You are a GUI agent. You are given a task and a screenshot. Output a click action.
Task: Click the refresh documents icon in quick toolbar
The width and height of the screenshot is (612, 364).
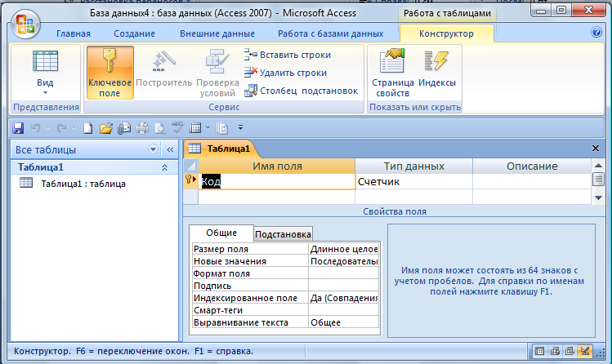click(222, 128)
